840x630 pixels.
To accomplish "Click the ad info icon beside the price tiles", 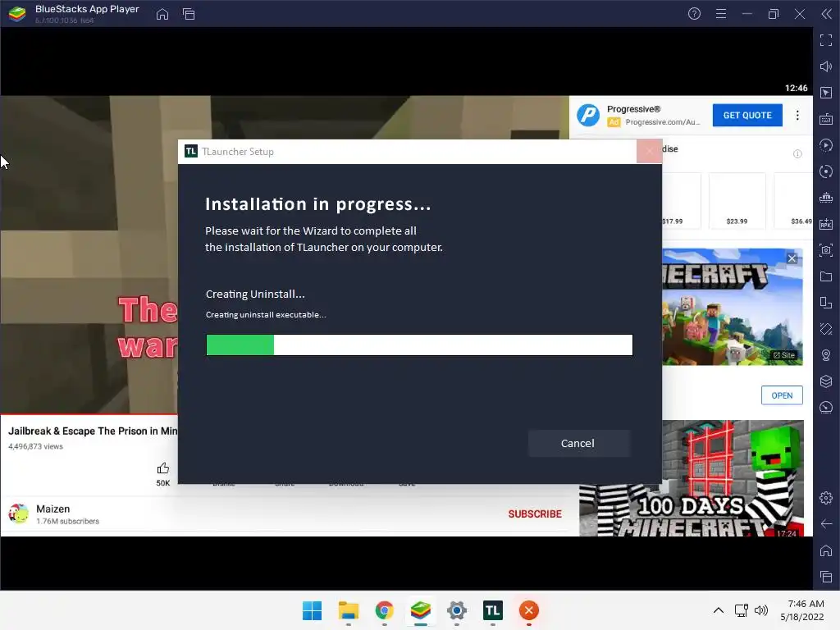I will coord(797,153).
